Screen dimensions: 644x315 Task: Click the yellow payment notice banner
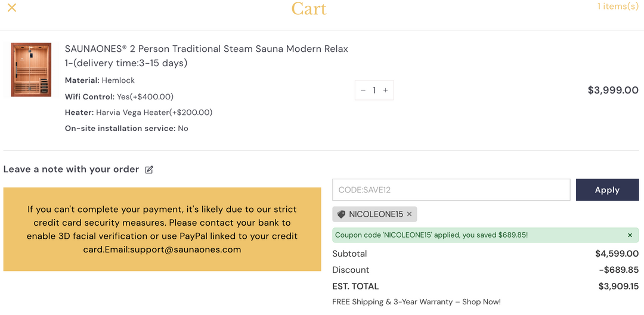(162, 229)
